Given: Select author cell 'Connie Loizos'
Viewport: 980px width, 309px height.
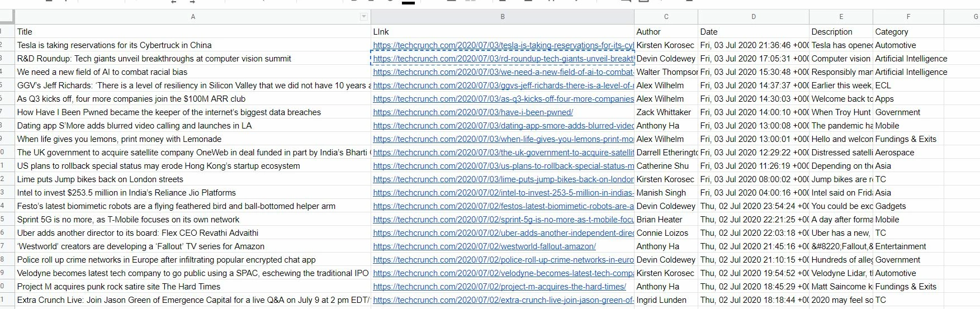Looking at the screenshot, I should click(x=666, y=233).
